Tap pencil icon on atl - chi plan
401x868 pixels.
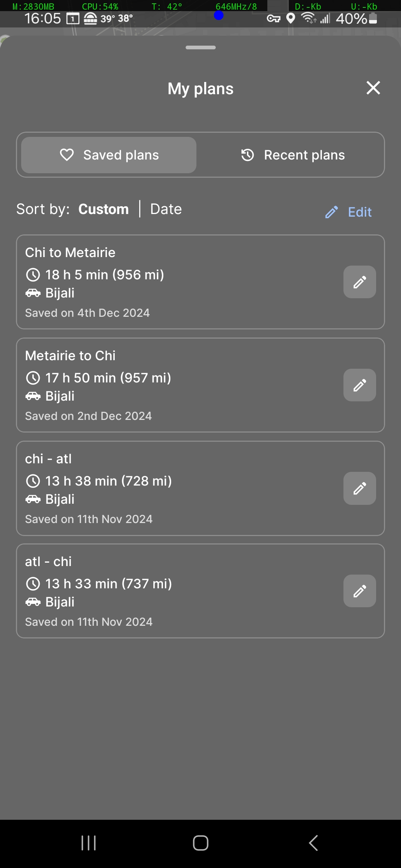[x=359, y=591]
